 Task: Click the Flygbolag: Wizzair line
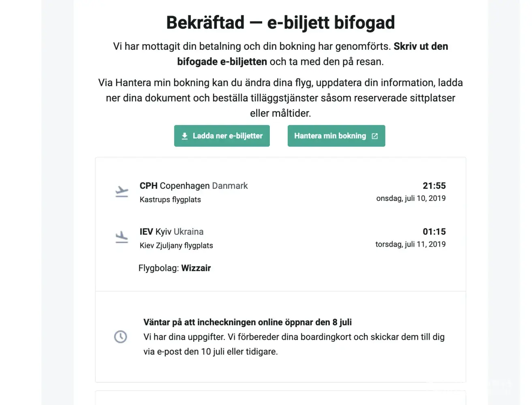pyautogui.click(x=175, y=268)
